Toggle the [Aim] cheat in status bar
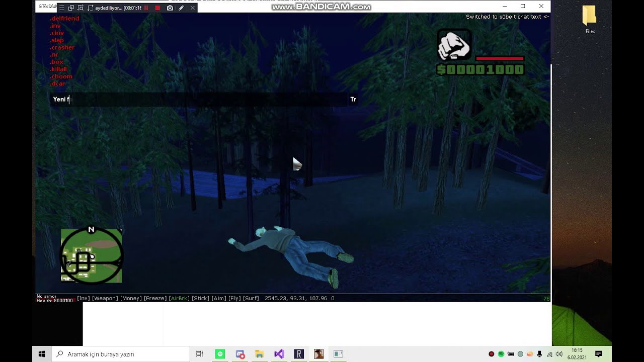Viewport: 644px width, 362px height. pos(219,298)
